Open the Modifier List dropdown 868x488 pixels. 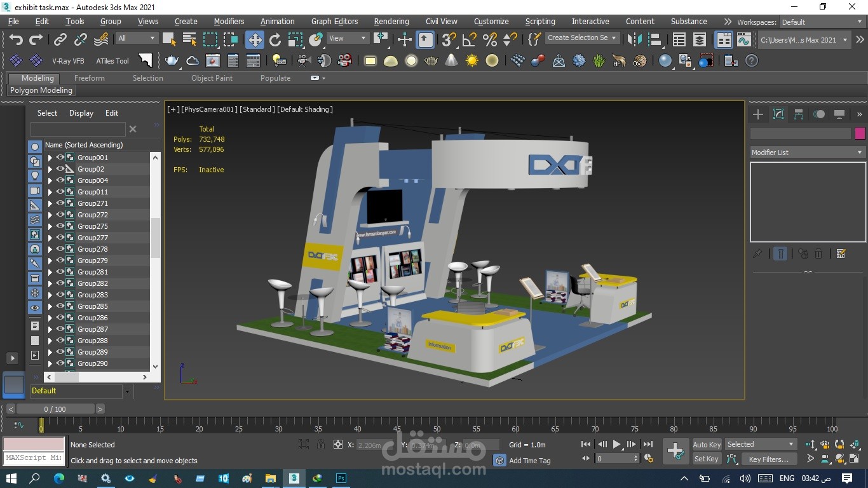click(x=808, y=152)
